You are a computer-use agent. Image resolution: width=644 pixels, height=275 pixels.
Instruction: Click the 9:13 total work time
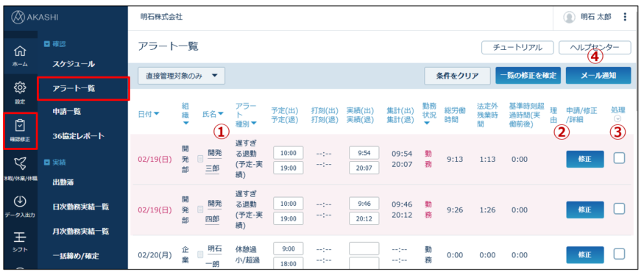click(x=454, y=159)
